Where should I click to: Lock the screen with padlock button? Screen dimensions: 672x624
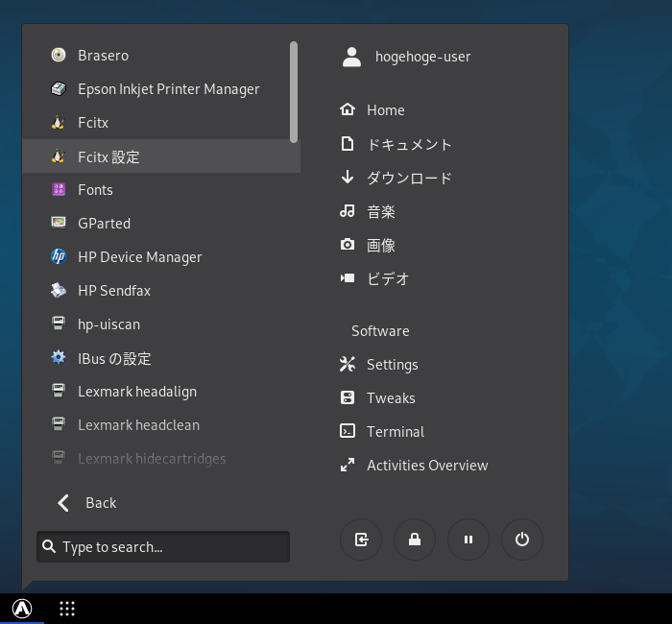(415, 540)
